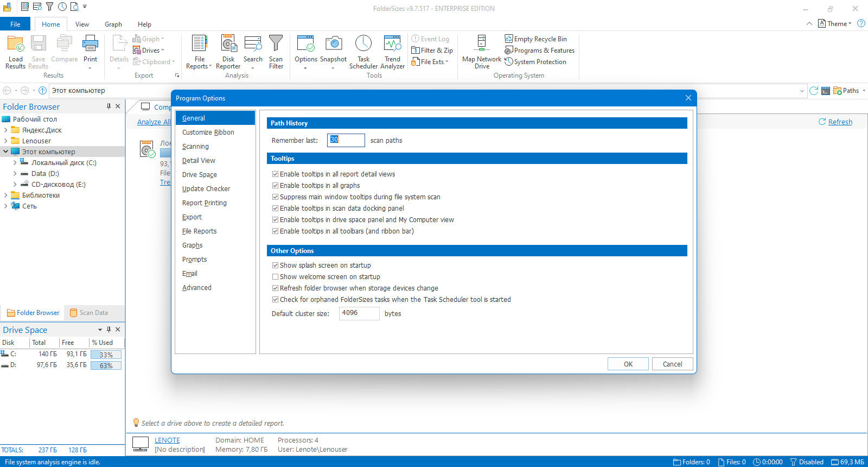868x467 pixels.
Task: Enable Show welcome screen on startup
Action: click(x=276, y=277)
